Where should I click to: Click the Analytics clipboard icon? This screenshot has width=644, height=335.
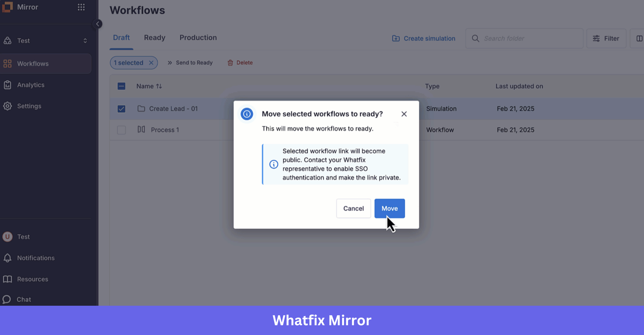8,85
